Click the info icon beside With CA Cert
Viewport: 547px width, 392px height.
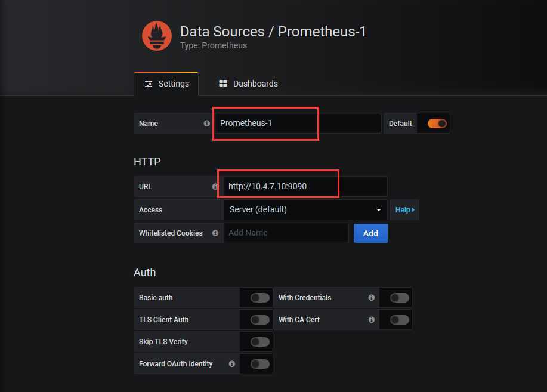point(372,319)
